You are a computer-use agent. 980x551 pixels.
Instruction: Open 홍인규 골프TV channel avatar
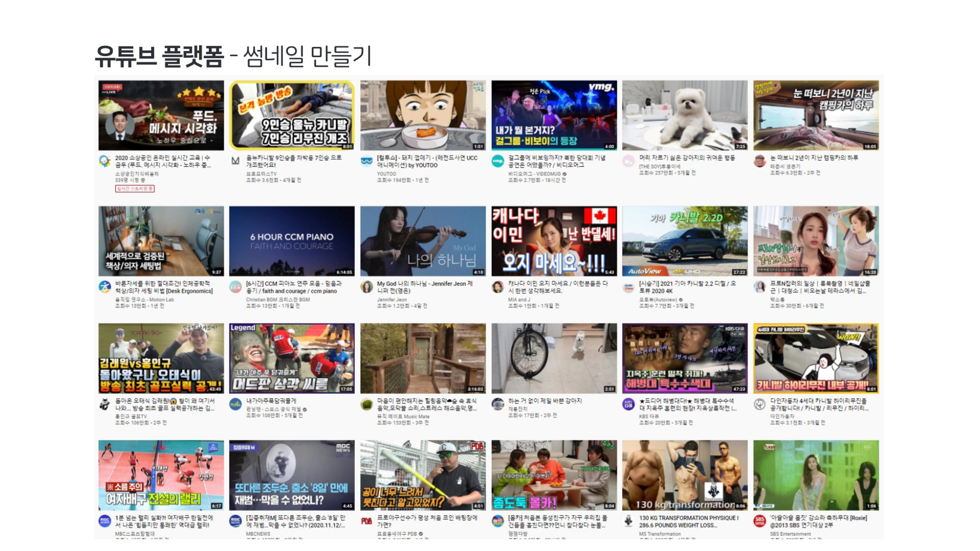105,404
